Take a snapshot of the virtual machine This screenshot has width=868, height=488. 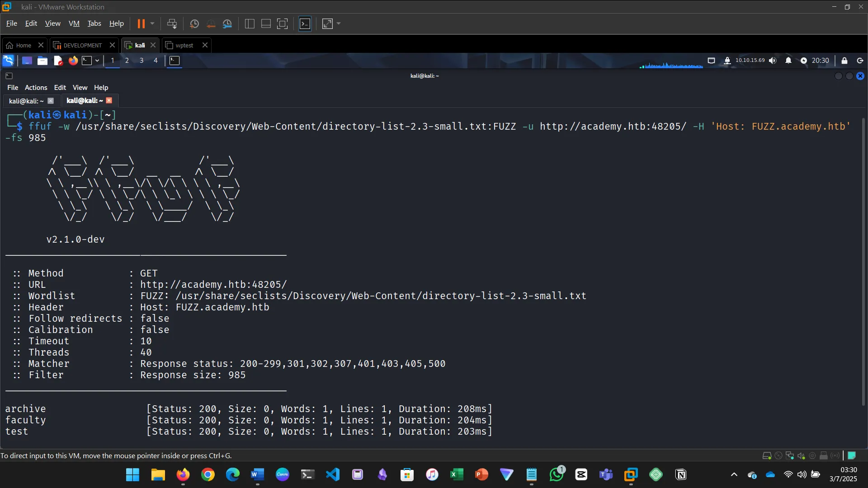click(194, 23)
